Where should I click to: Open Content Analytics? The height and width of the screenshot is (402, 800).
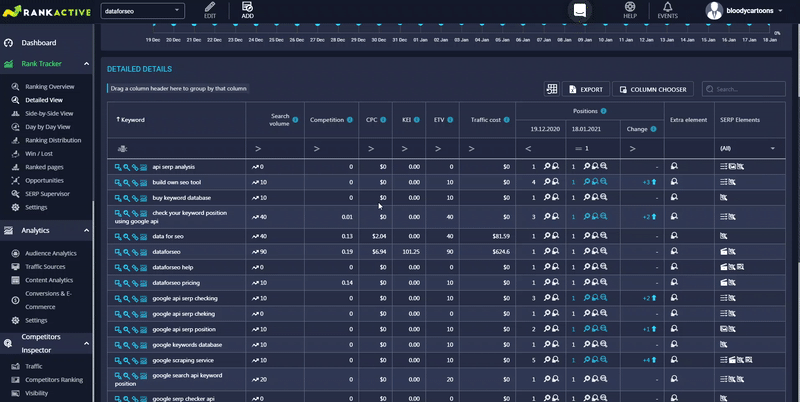(49, 280)
